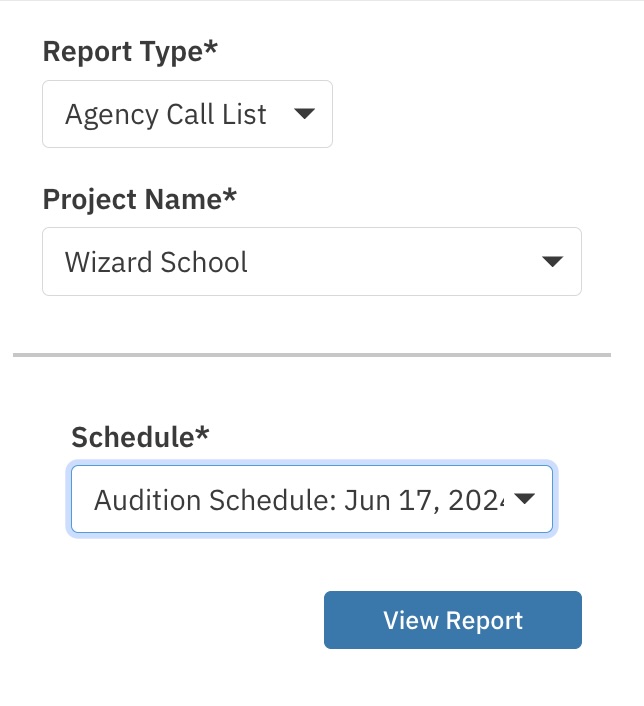Select the "Agency Call List" text
Image resolution: width=644 pixels, height=706 pixels.
pyautogui.click(x=166, y=114)
